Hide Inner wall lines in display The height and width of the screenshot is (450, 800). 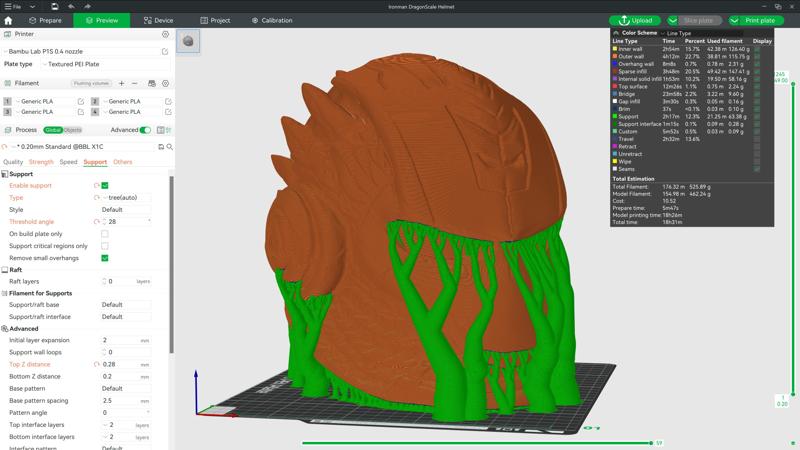point(757,49)
